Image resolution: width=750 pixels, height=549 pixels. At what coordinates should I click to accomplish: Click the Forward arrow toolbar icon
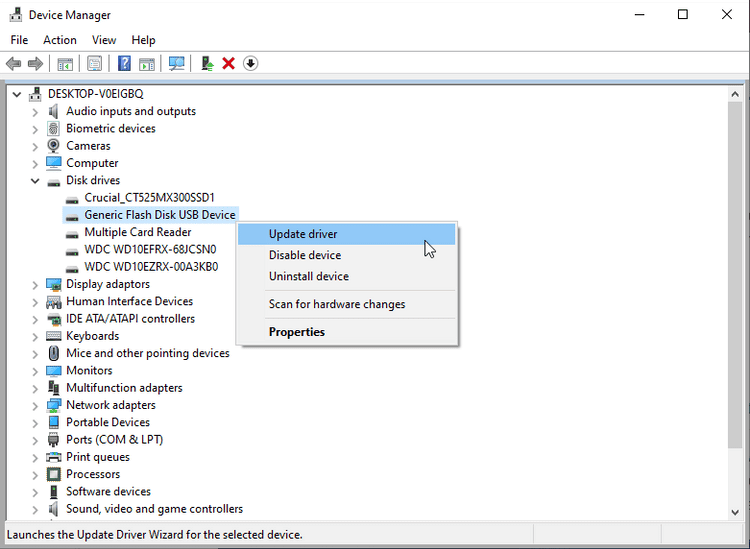35,63
